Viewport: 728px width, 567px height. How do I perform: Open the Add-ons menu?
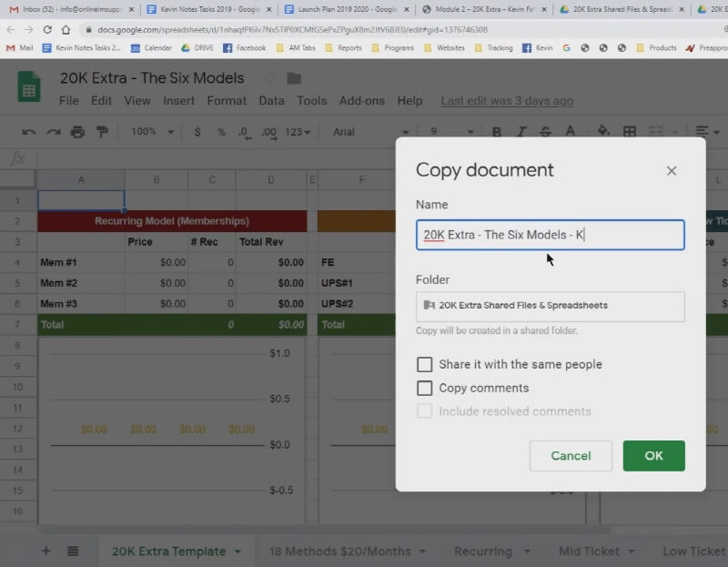click(361, 101)
